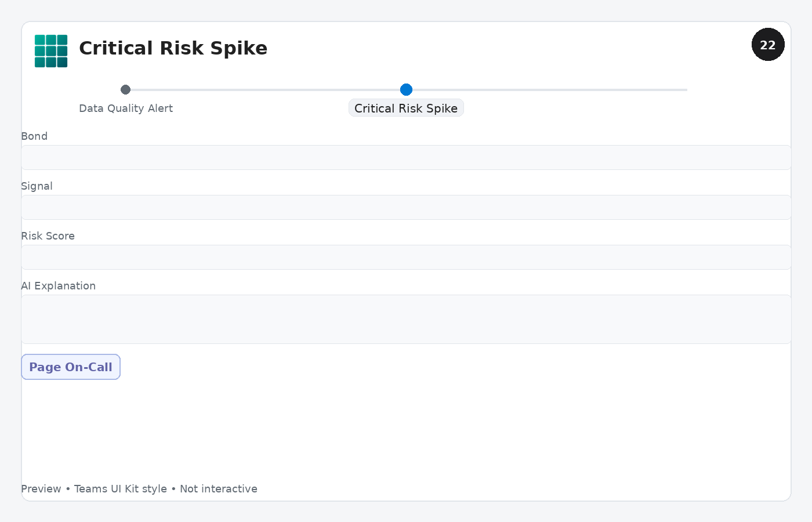This screenshot has height=522, width=812.
Task: Click the Signal field label
Action: click(x=37, y=186)
